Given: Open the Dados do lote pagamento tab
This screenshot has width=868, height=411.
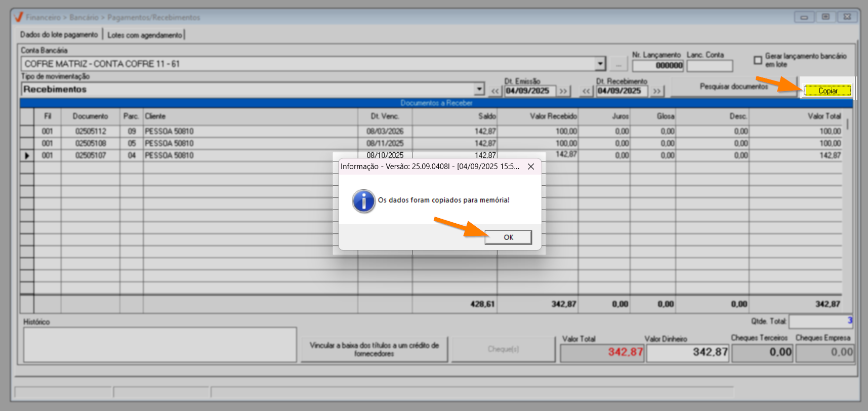Looking at the screenshot, I should pyautogui.click(x=59, y=34).
